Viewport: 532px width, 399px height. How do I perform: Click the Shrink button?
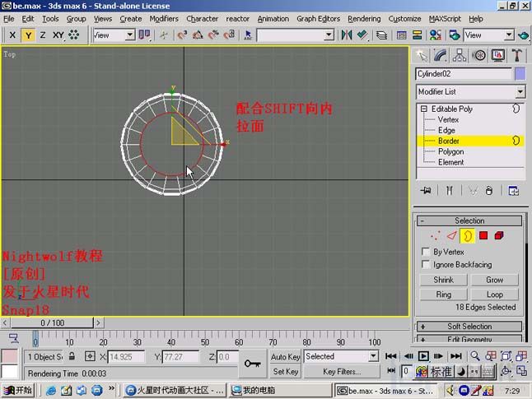click(443, 280)
